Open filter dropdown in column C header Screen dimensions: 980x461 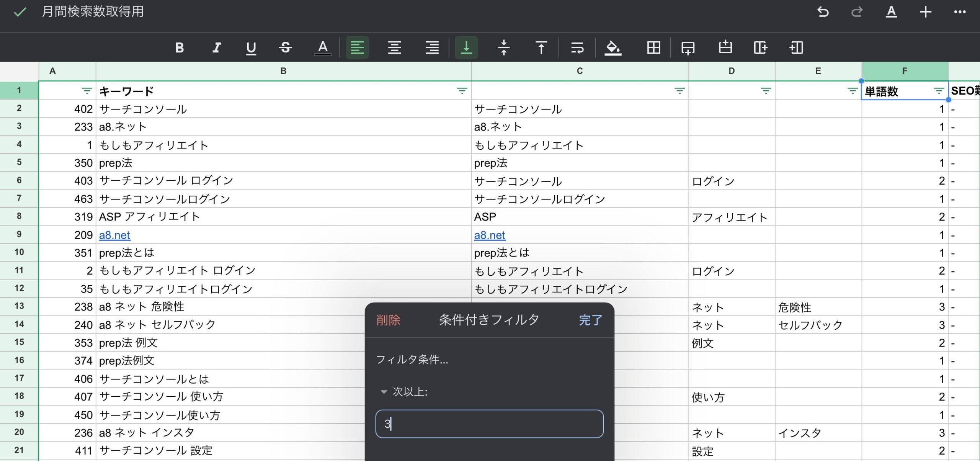tap(679, 91)
